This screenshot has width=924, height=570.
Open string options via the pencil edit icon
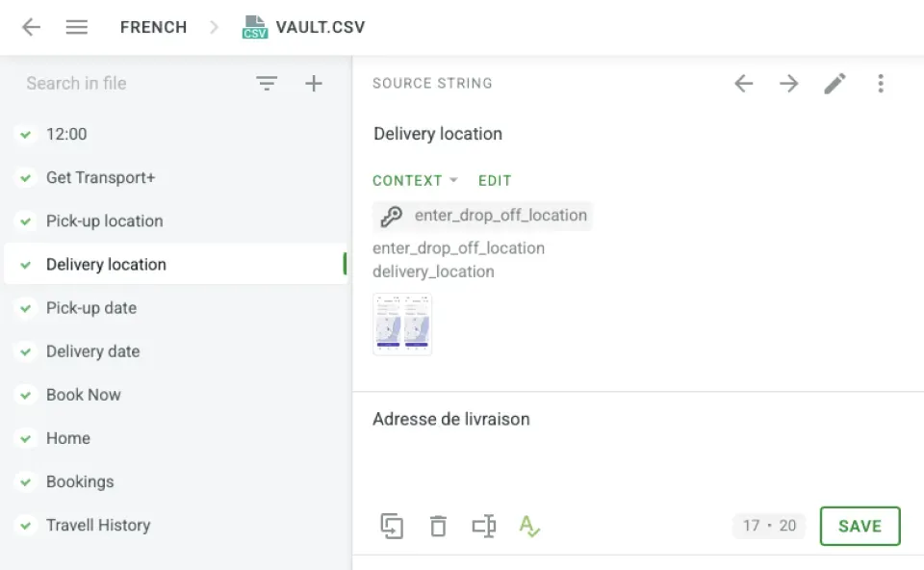(x=834, y=84)
